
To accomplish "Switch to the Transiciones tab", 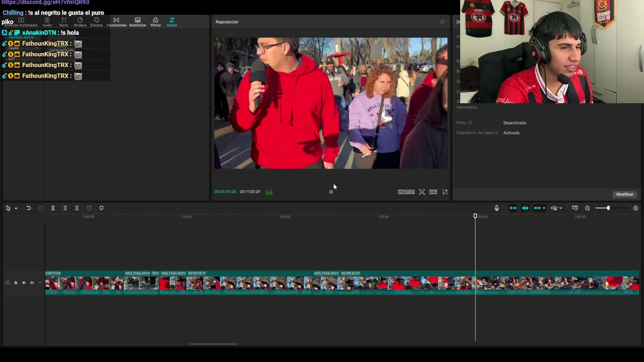I will (x=116, y=22).
